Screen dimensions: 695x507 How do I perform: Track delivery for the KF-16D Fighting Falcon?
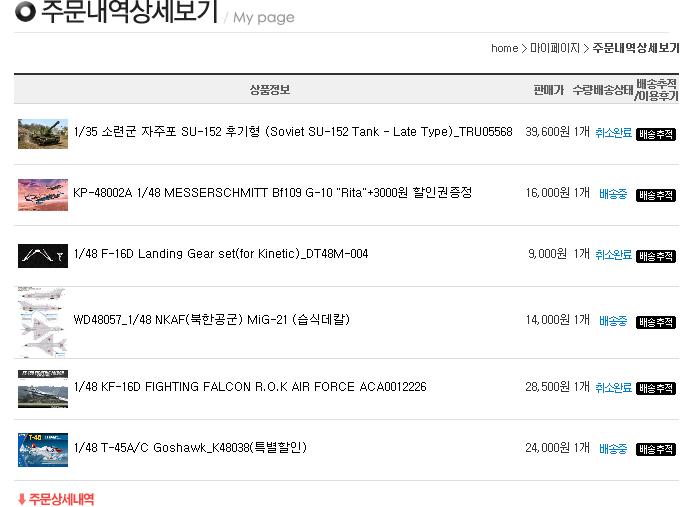656,388
